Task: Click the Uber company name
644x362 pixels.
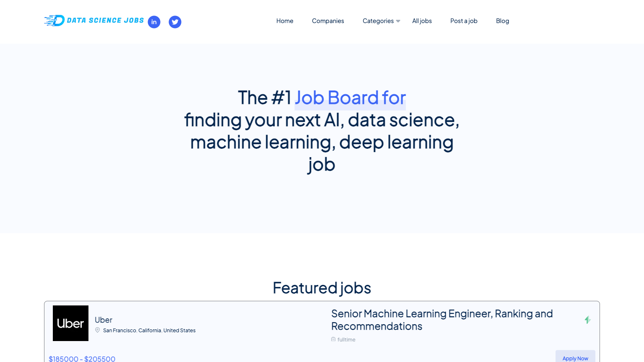Action: [104, 320]
